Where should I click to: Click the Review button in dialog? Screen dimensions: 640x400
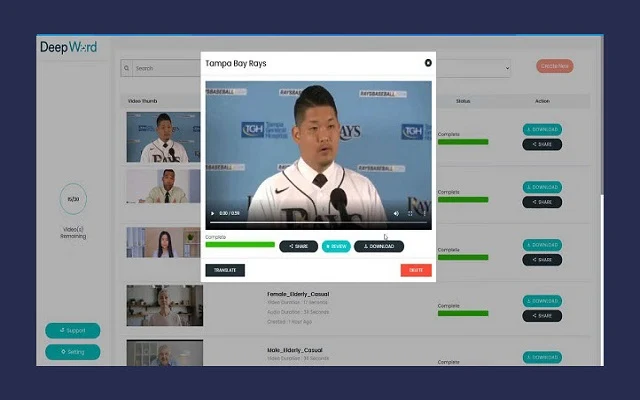[x=336, y=247]
